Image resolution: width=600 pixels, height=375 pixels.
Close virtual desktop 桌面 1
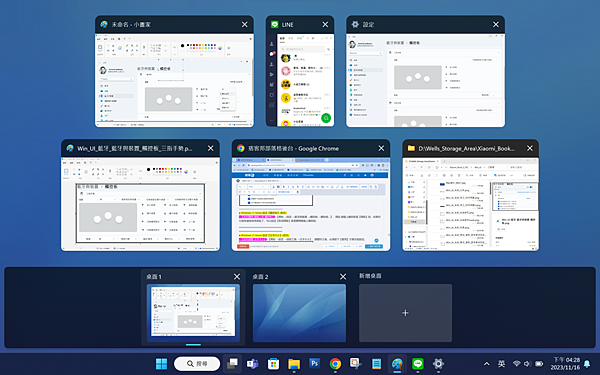pos(237,277)
